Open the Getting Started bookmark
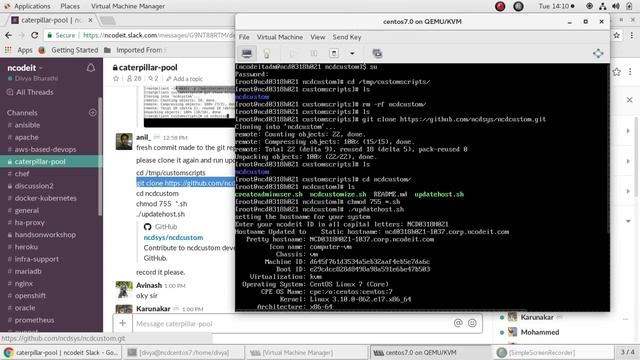The height and width of the screenshot is (360, 640). [x=69, y=50]
